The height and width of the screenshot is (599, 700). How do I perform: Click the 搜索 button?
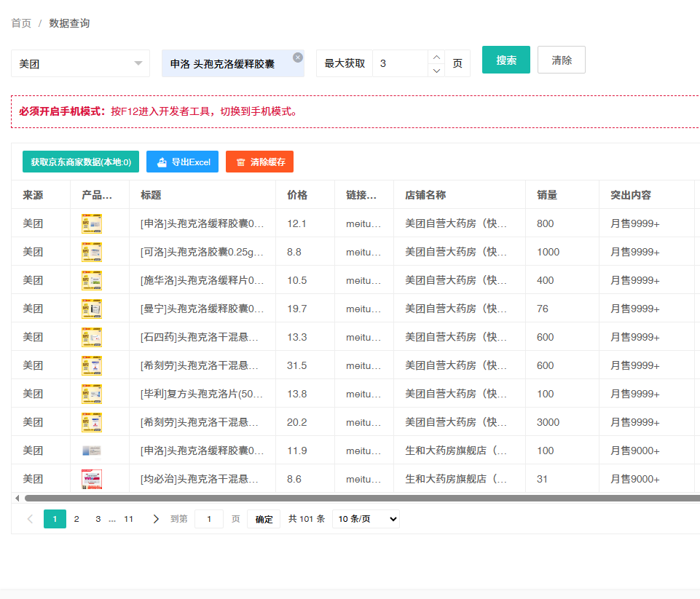click(x=506, y=60)
